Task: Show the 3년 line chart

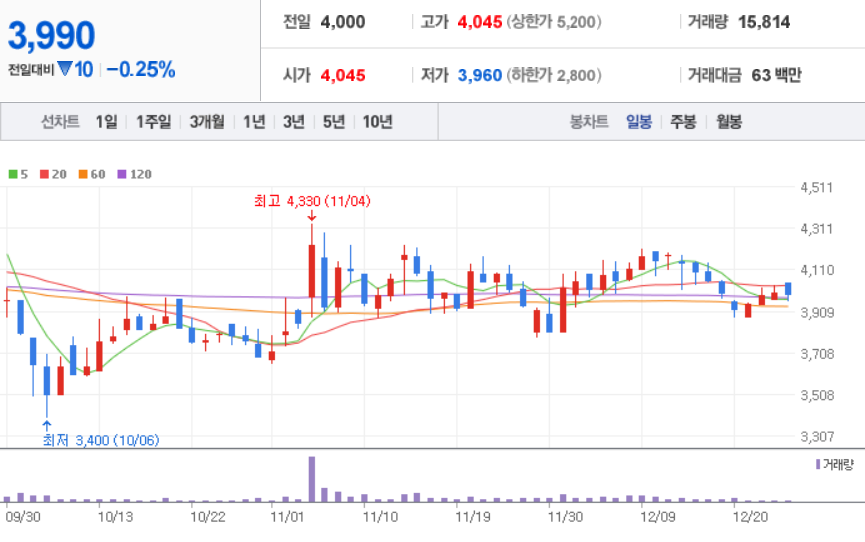Action: 294,121
